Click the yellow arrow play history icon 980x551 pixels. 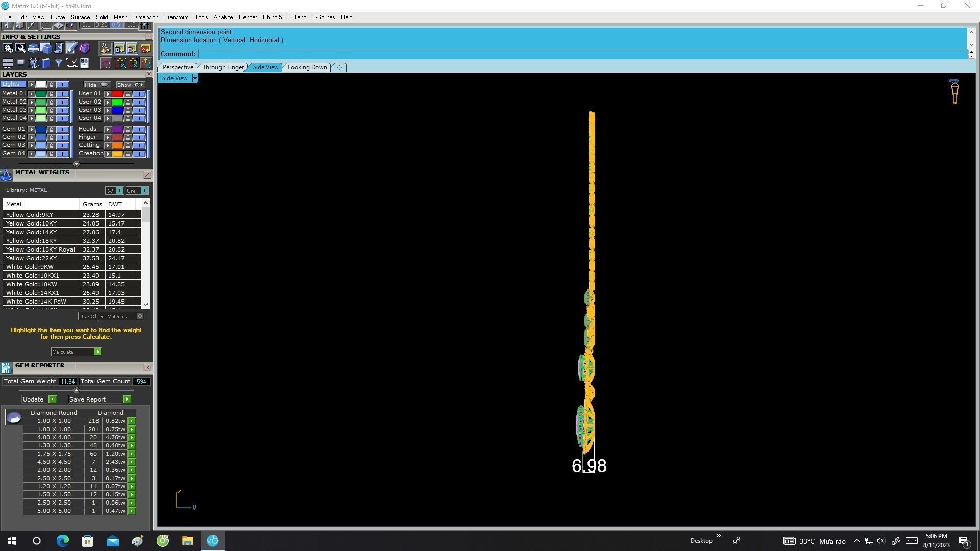[119, 48]
